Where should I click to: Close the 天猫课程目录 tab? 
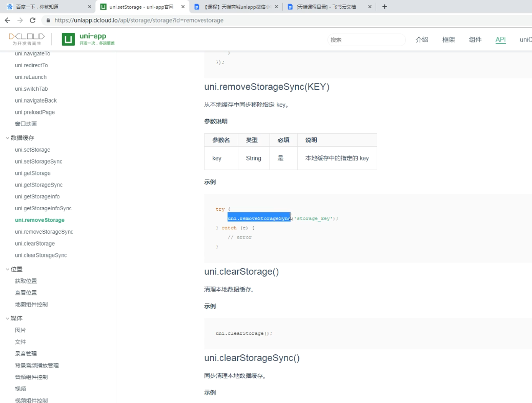point(370,7)
